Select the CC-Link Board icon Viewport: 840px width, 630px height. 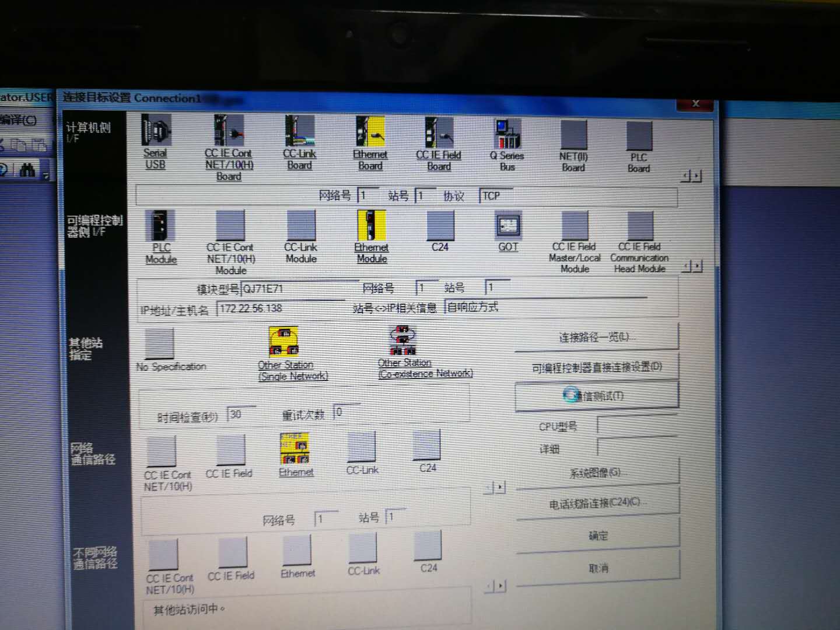[299, 132]
